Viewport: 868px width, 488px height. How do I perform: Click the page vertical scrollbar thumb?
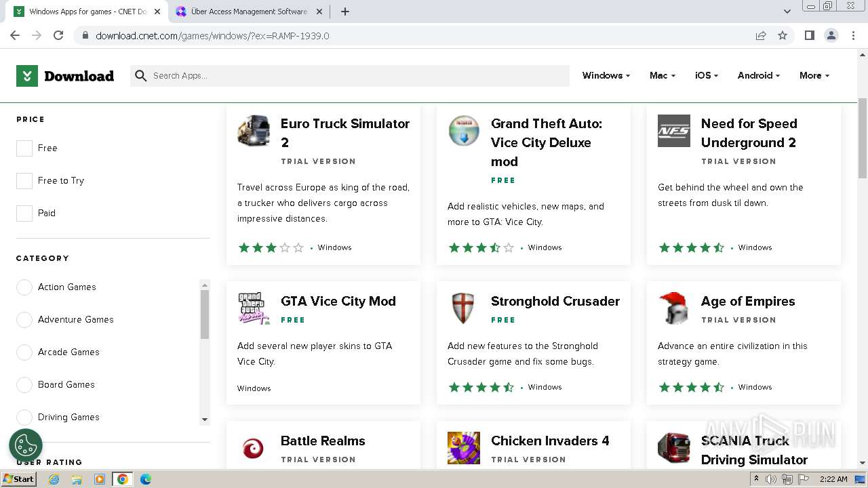863,138
